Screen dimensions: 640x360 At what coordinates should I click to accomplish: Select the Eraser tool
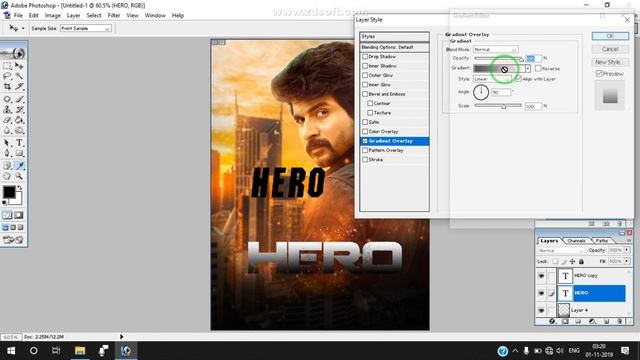(7, 120)
